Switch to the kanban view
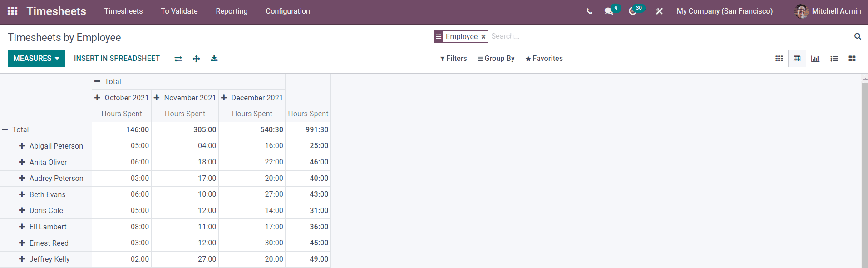Screen dimensions: 868x268 [x=852, y=59]
